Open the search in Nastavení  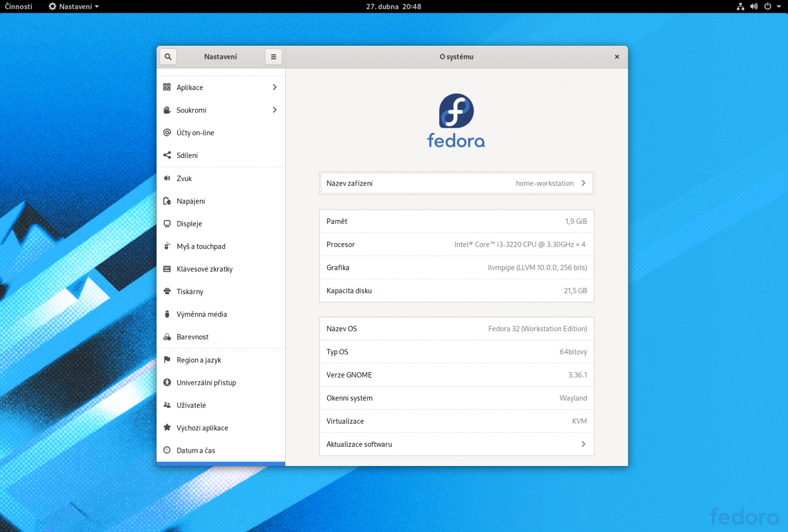pyautogui.click(x=168, y=57)
